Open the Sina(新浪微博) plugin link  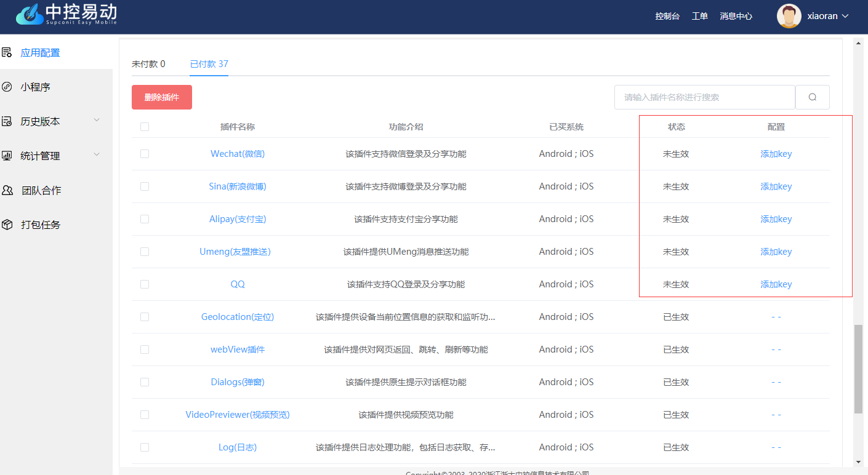tap(238, 186)
